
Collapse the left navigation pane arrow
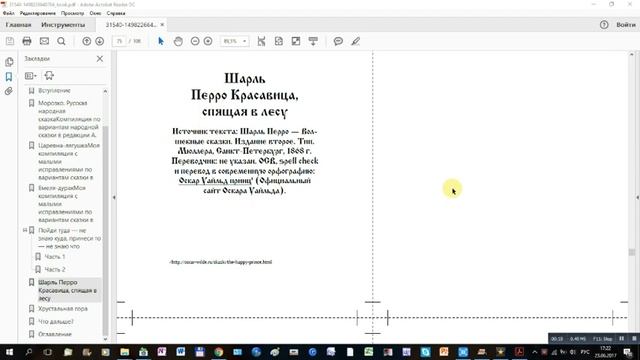[114, 198]
